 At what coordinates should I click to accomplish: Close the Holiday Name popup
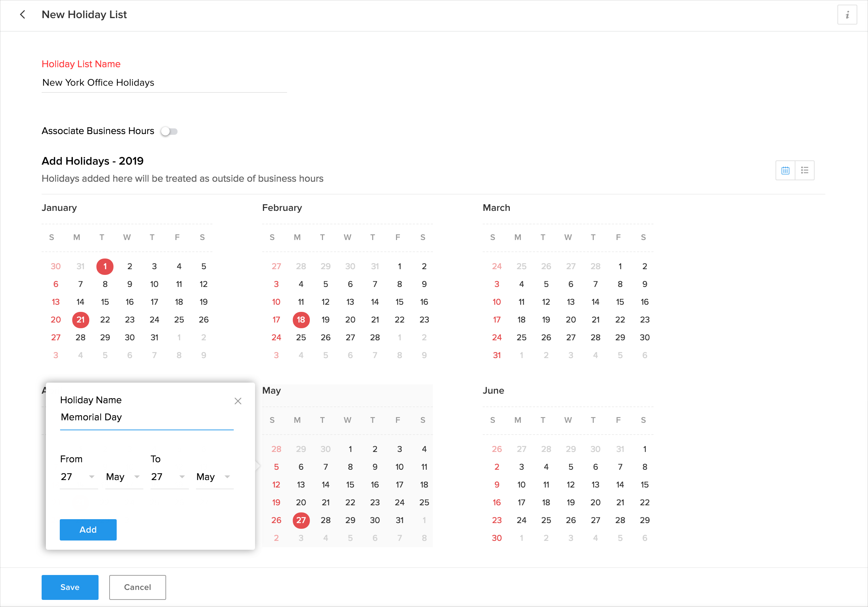238,401
